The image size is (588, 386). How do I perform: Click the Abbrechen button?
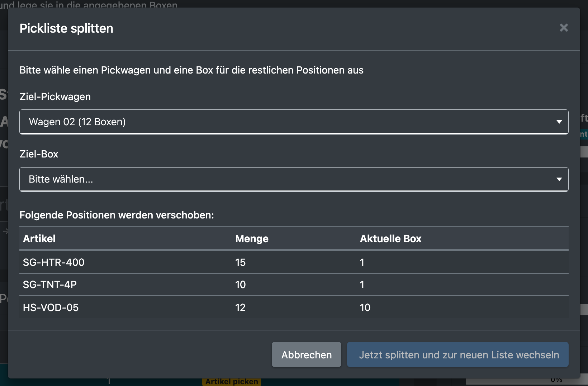click(307, 354)
